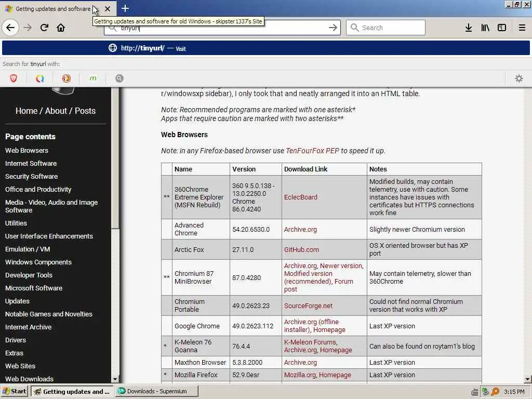Viewport: 532px width, 399px height.
Task: Open SourceForge.net link for Chromium Portable
Action: (x=308, y=305)
